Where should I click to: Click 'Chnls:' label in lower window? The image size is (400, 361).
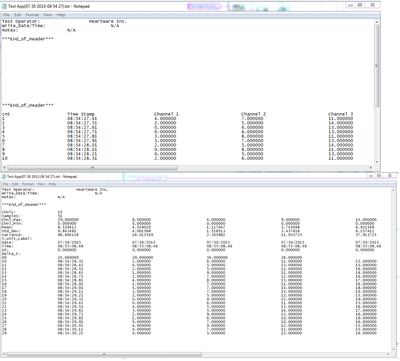[x=8, y=212]
